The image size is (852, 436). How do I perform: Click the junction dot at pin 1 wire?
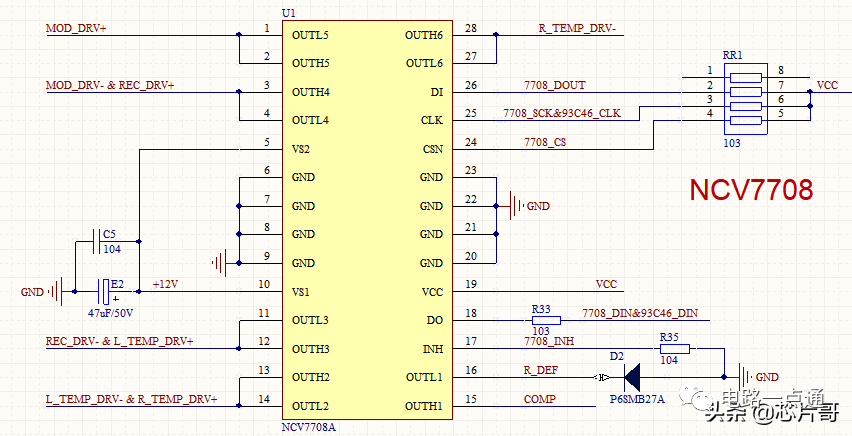[239, 35]
